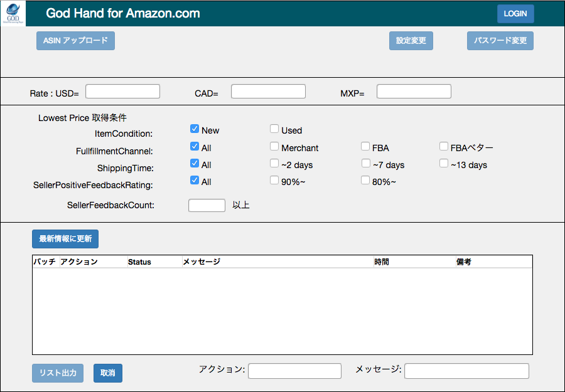Click the アクション text field at bottom

pos(295,371)
